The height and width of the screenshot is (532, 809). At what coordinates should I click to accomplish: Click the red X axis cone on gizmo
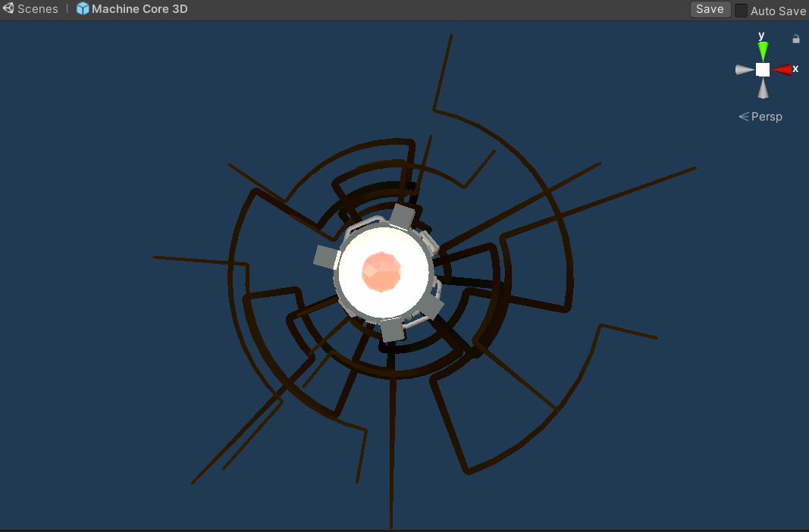point(782,70)
